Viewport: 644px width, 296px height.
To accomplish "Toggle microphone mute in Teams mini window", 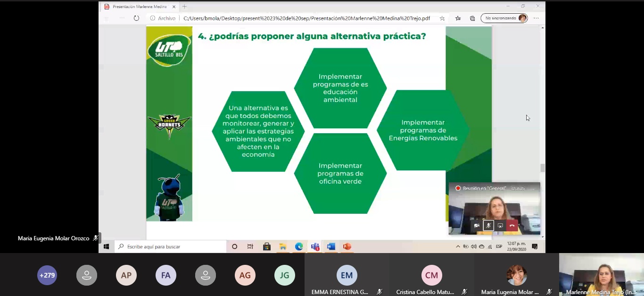I will pos(488,226).
